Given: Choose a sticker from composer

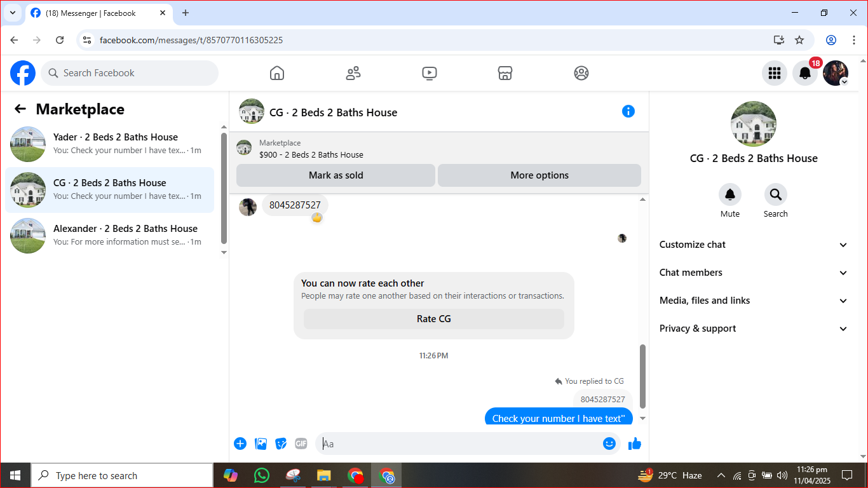Looking at the screenshot, I should pyautogui.click(x=281, y=444).
